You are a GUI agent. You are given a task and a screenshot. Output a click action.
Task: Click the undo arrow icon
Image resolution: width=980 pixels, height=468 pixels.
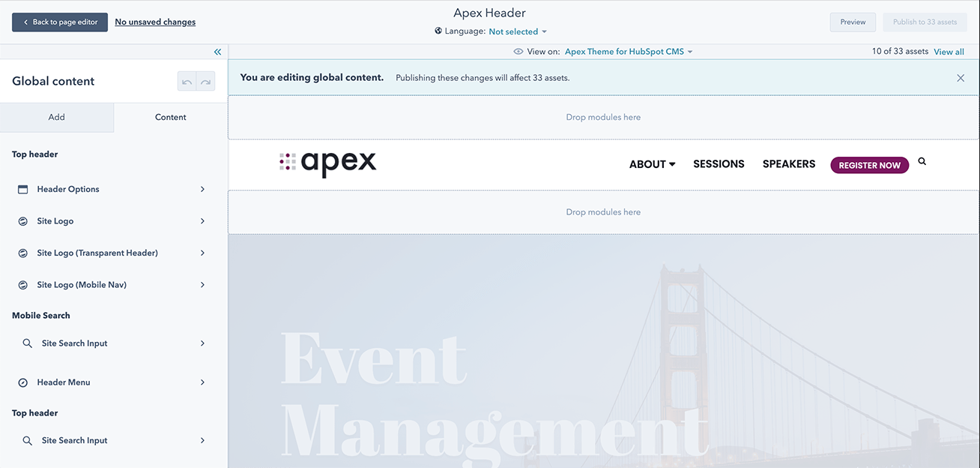[x=187, y=81]
